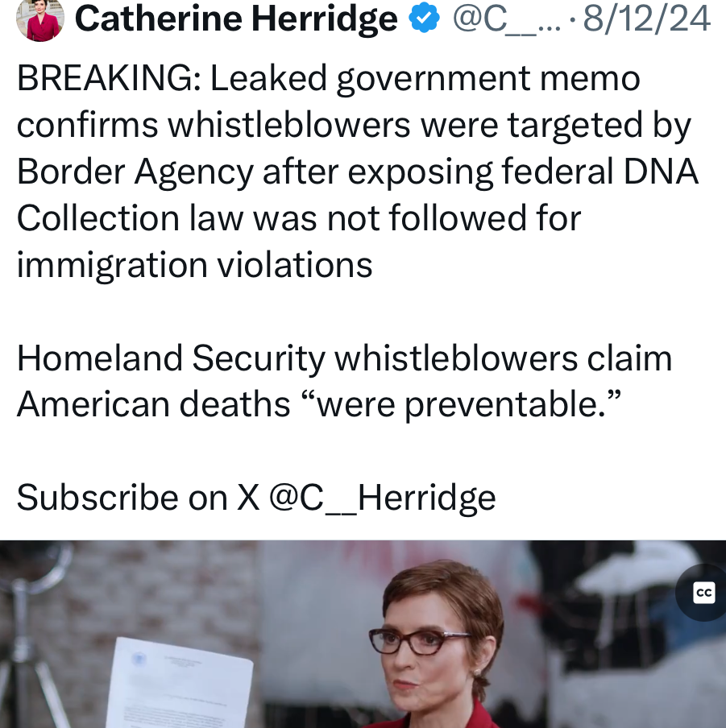
Task: Toggle closed captions with CC button
Action: [x=703, y=593]
